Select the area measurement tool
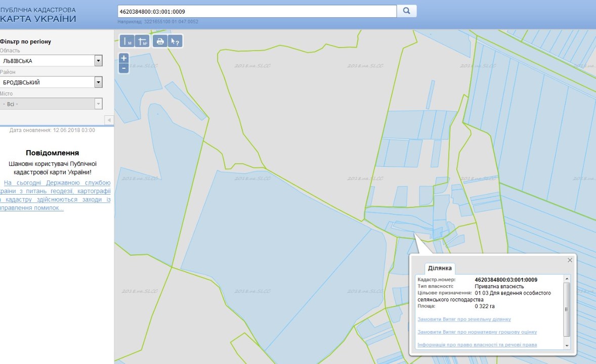The width and height of the screenshot is (596, 364). [x=143, y=41]
